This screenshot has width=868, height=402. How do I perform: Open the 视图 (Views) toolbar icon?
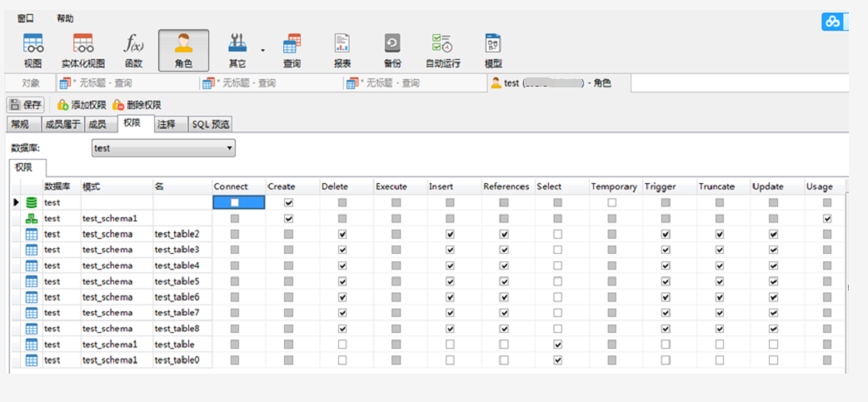click(x=32, y=51)
